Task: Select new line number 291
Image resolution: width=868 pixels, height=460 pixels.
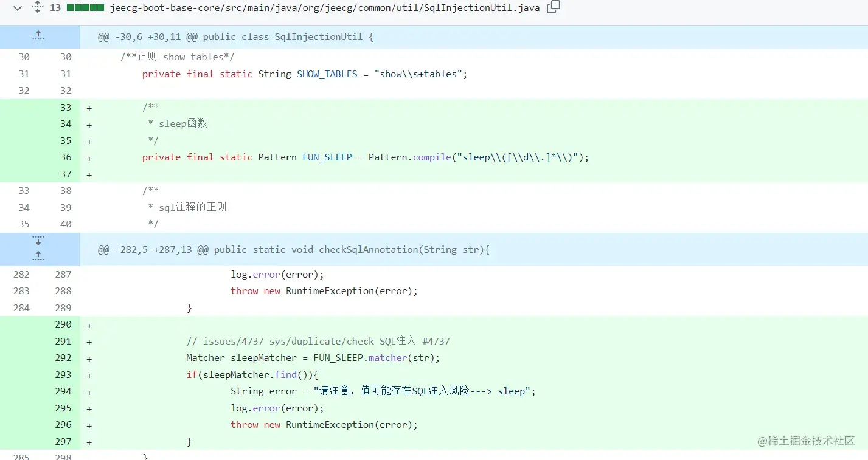Action: tap(63, 342)
